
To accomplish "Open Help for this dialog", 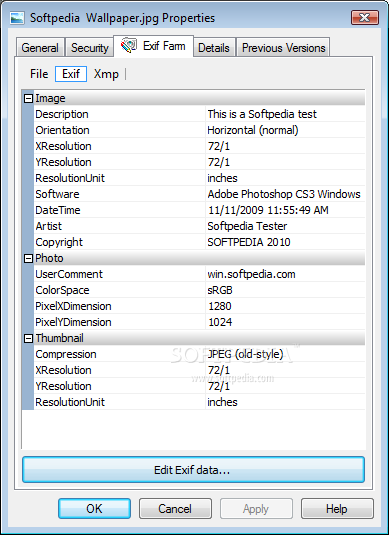I will tap(337, 509).
